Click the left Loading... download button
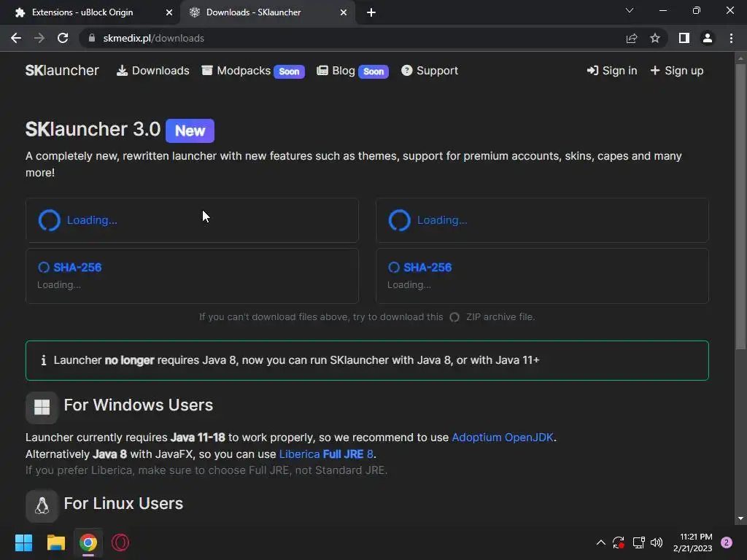 point(192,220)
